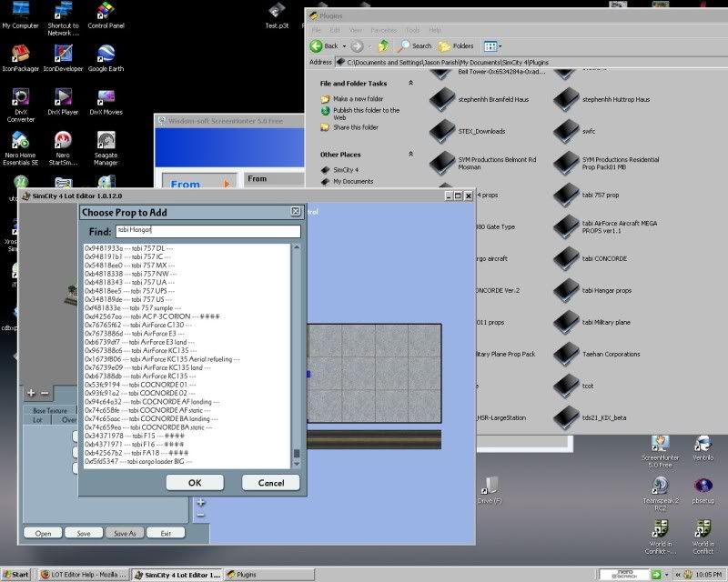Click Exit button in Lot Editor
The height and width of the screenshot is (582, 728).
(166, 533)
